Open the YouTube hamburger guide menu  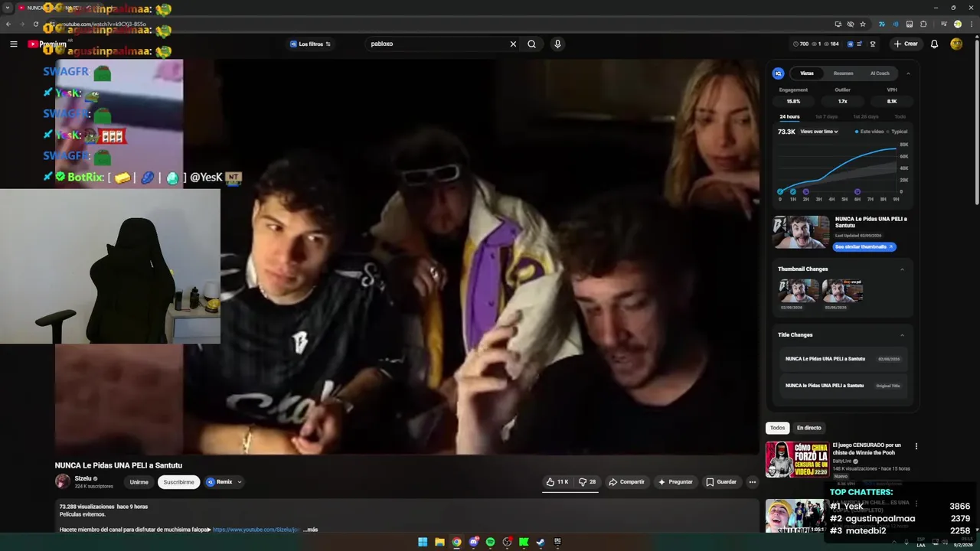point(13,44)
